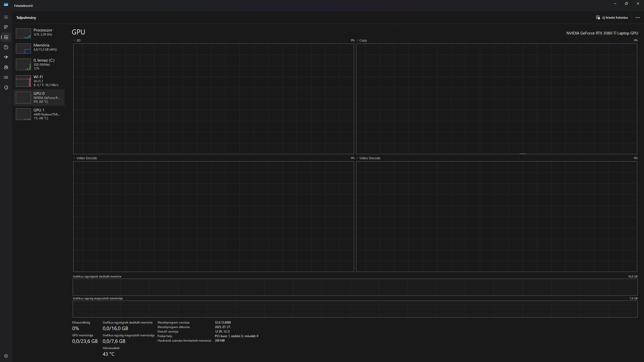The height and width of the screenshot is (362, 644).
Task: Select Memória in the performance list
Action: pyautogui.click(x=39, y=48)
